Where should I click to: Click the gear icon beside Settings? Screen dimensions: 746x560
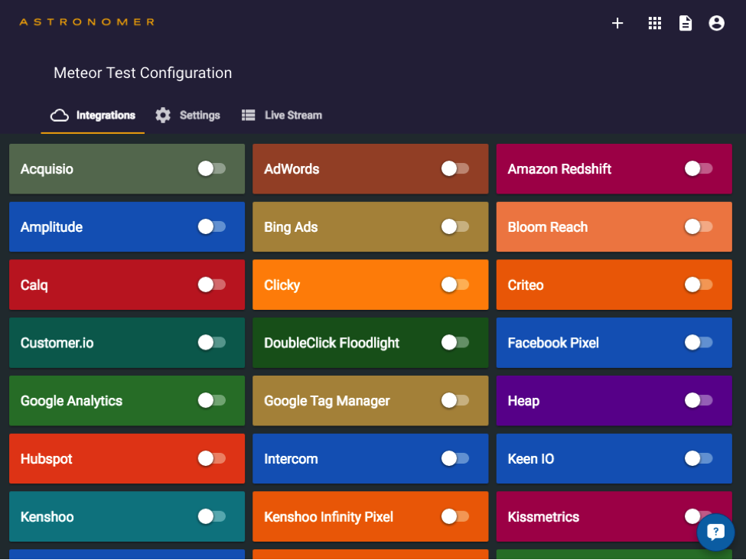click(x=163, y=116)
